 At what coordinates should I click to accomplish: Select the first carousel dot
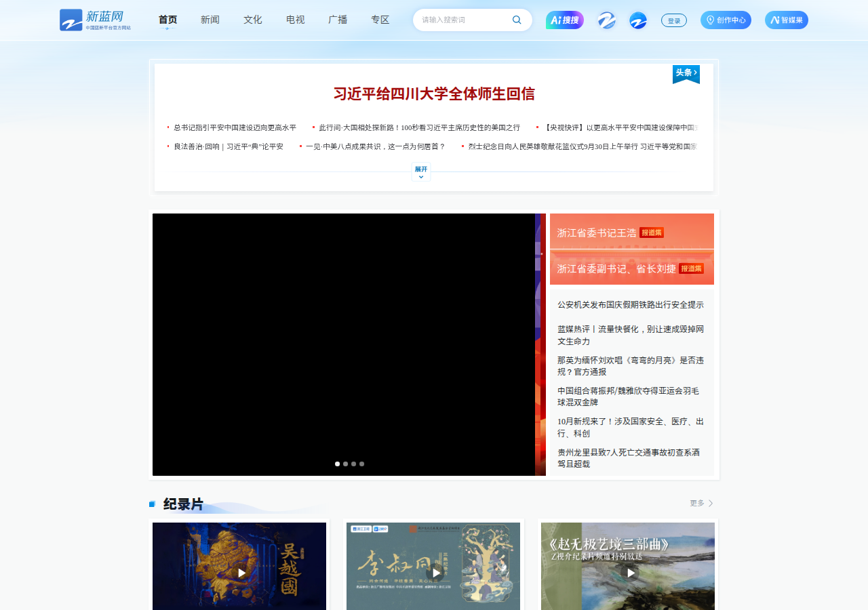[338, 464]
